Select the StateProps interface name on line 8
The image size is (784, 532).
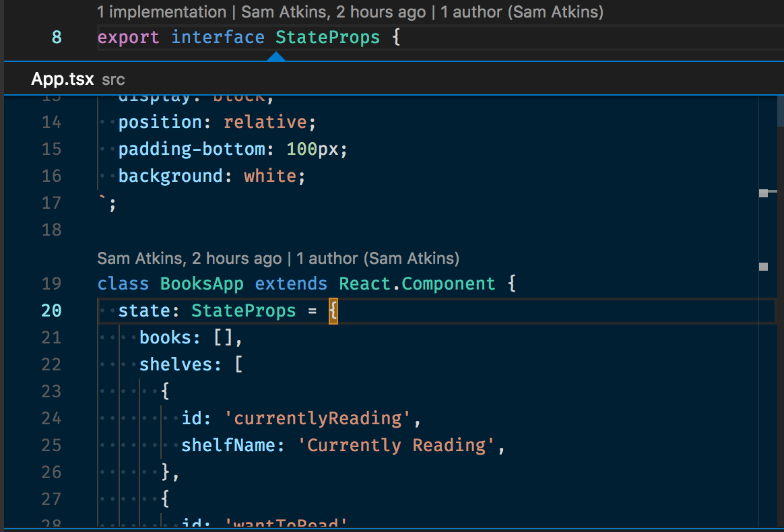tap(327, 37)
